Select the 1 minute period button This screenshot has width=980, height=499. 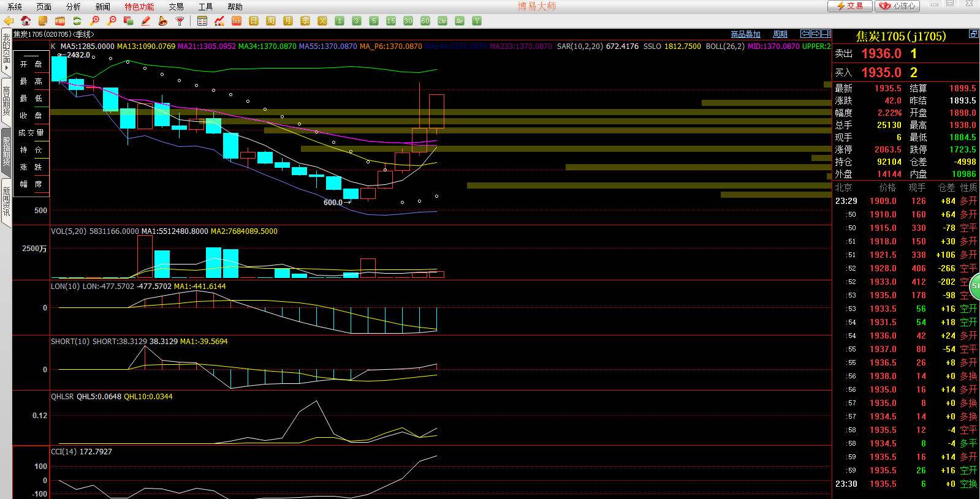[340, 21]
